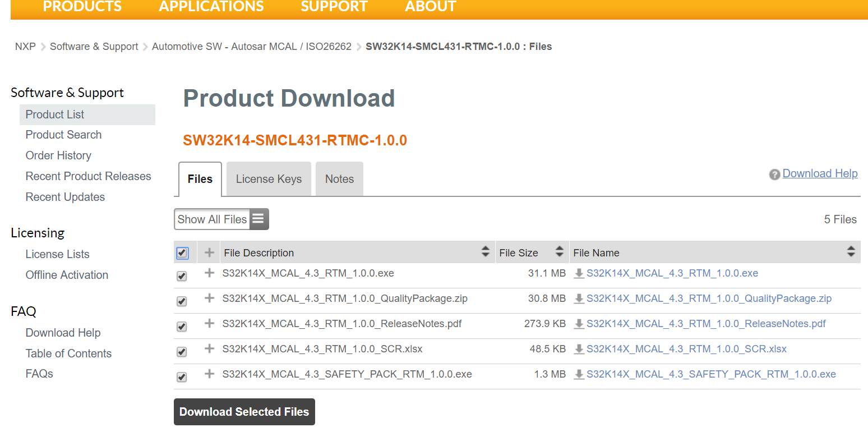Viewport: 868px width, 441px height.
Task: Toggle the select-all files header checkbox
Action: click(182, 253)
